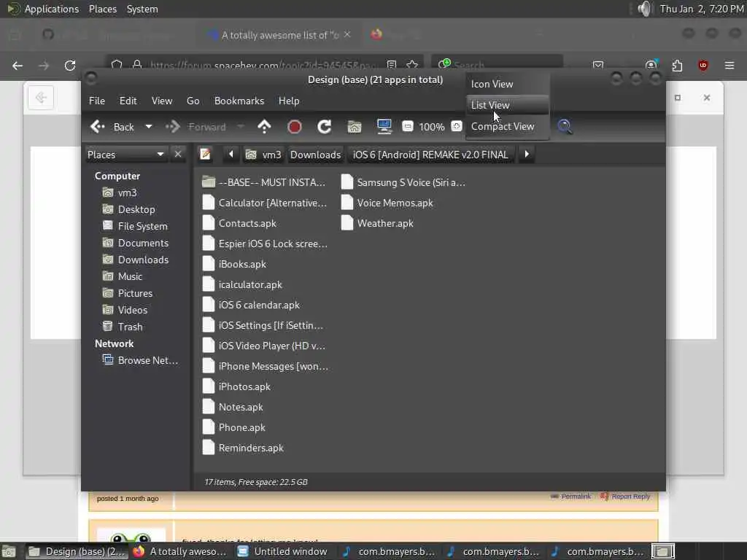This screenshot has width=747, height=560.
Task: Jump to Downloads in the path bar
Action: 315,155
